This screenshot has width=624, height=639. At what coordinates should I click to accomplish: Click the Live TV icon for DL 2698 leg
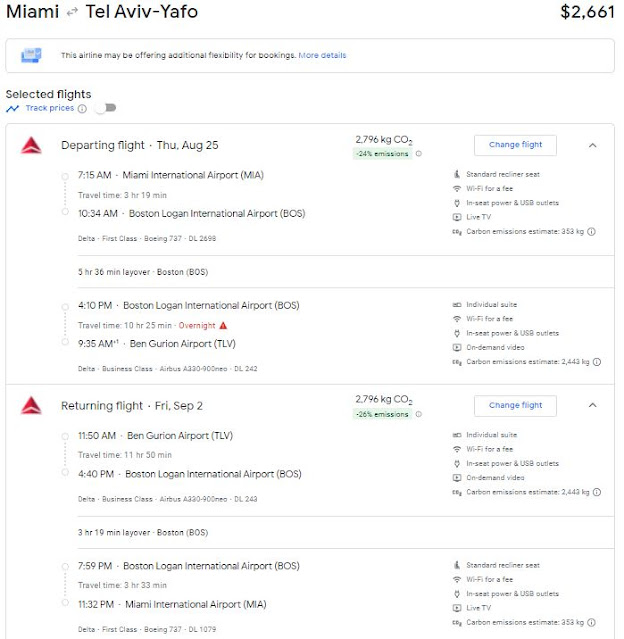click(x=457, y=217)
